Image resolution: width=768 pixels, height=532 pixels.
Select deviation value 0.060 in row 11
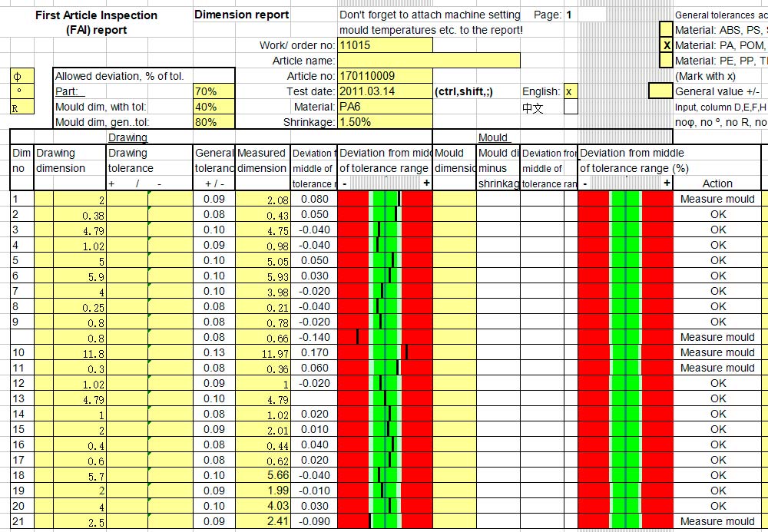[x=314, y=368]
